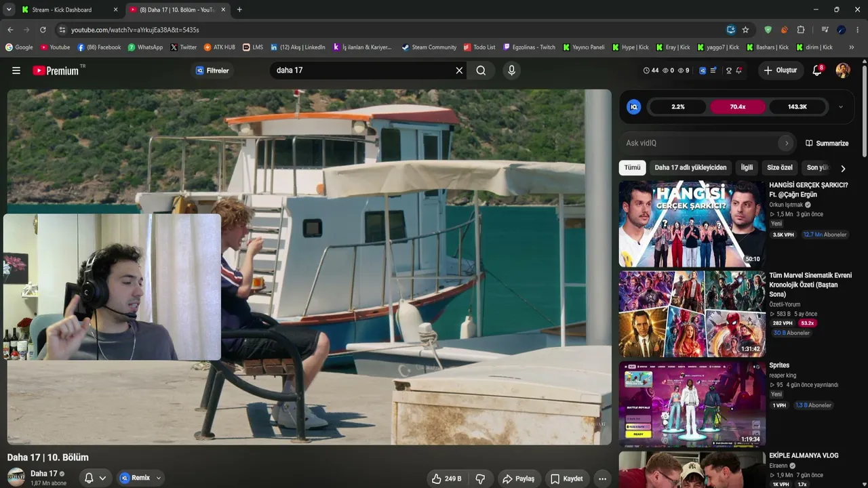
Task: Open vidIQ list icon in header
Action: (713, 70)
